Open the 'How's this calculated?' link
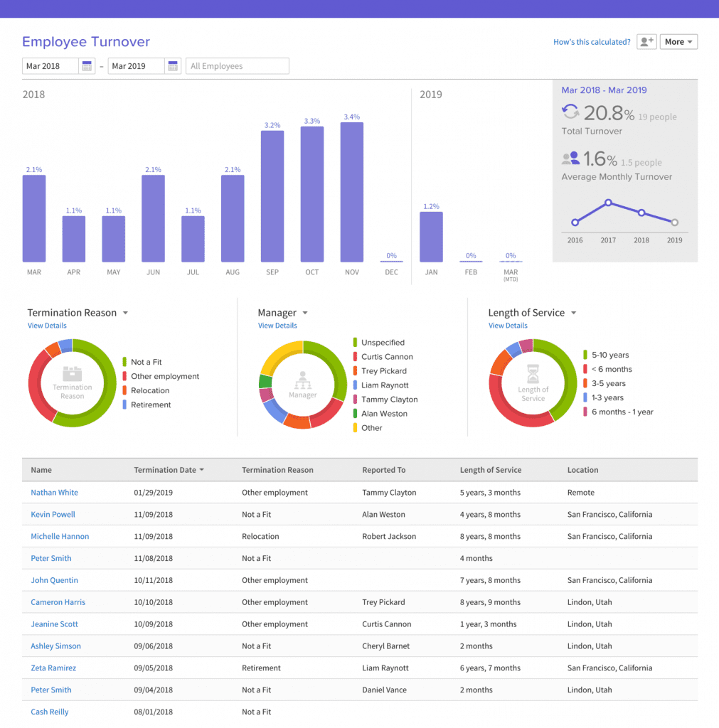The width and height of the screenshot is (719, 728). [x=592, y=42]
